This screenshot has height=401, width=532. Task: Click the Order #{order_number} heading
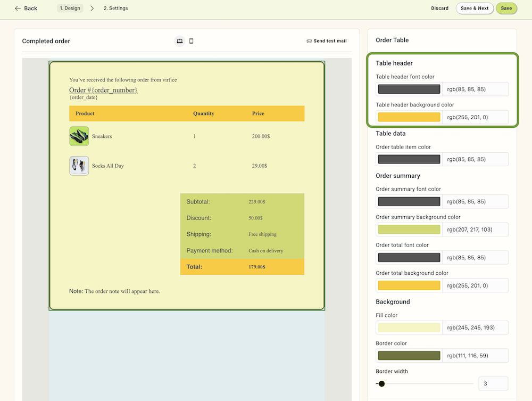point(104,90)
